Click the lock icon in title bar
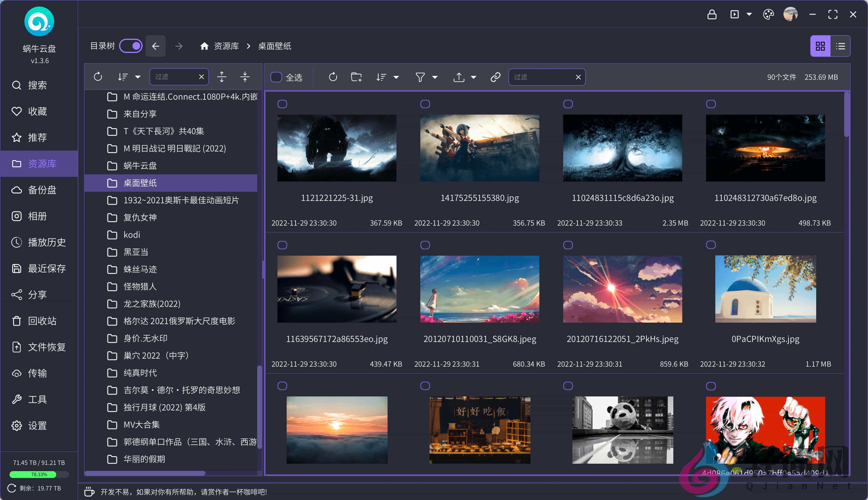Image resolution: width=868 pixels, height=500 pixels. coord(712,14)
